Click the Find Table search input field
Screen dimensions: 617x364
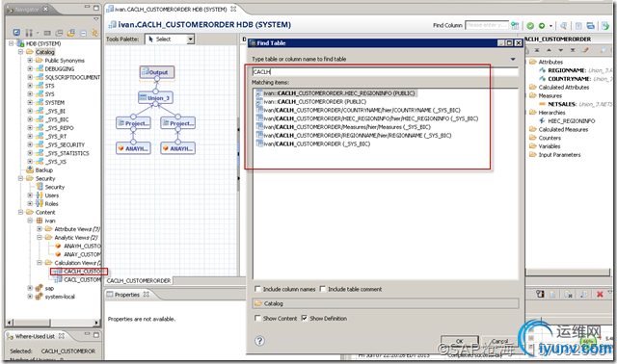coord(386,72)
